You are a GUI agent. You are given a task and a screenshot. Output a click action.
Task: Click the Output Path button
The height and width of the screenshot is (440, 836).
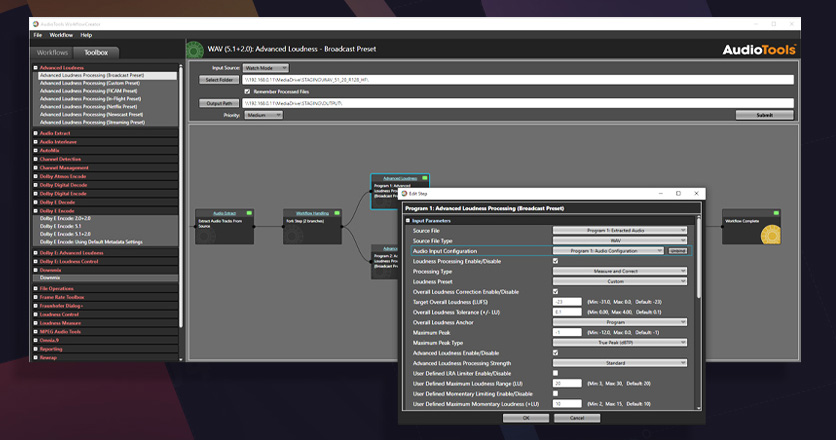[219, 103]
